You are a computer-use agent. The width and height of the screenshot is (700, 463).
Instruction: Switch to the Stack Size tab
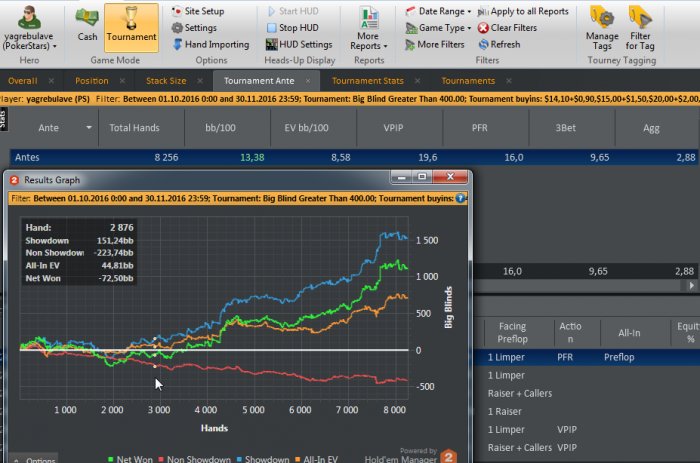click(166, 81)
